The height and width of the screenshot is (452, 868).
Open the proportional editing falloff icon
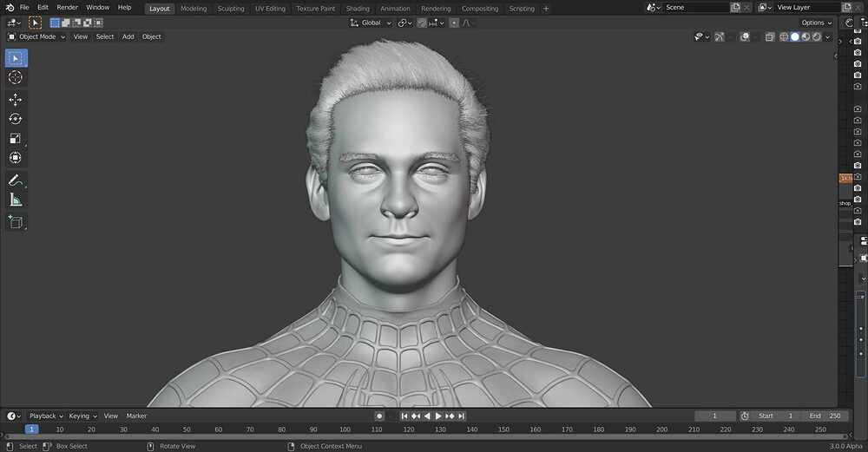point(466,23)
